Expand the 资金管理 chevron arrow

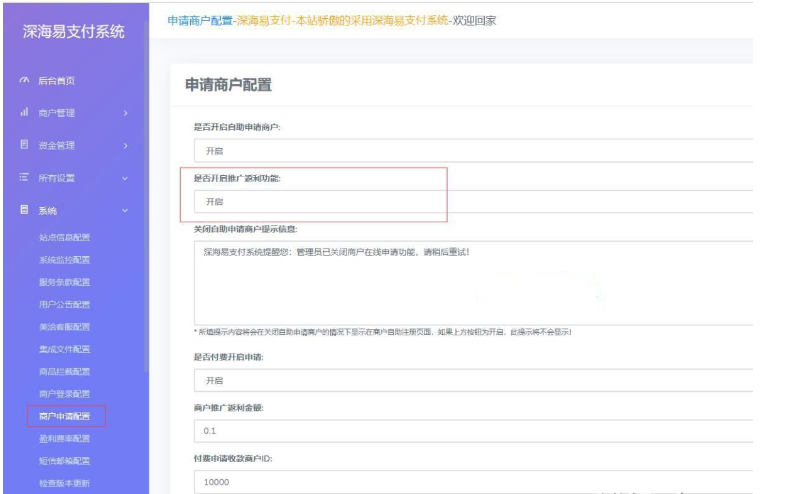pyautogui.click(x=125, y=145)
